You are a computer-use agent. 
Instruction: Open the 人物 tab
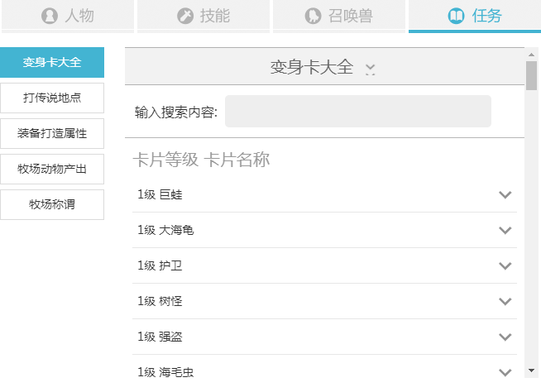pyautogui.click(x=67, y=16)
